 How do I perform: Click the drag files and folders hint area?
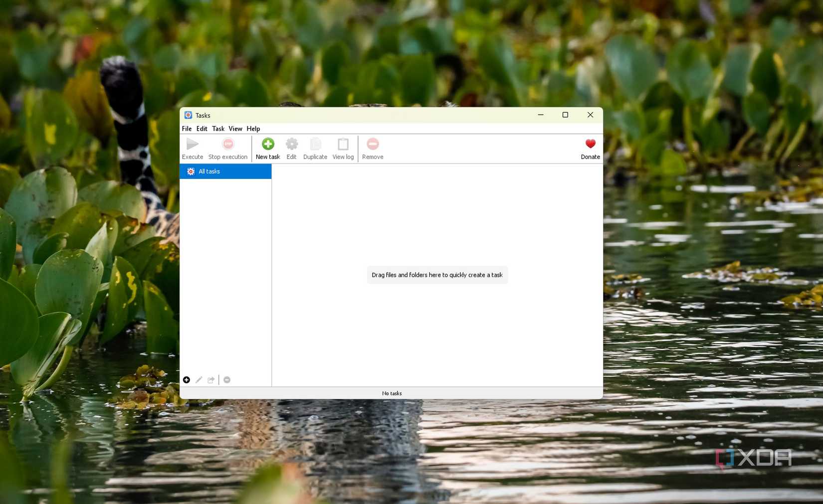437,275
